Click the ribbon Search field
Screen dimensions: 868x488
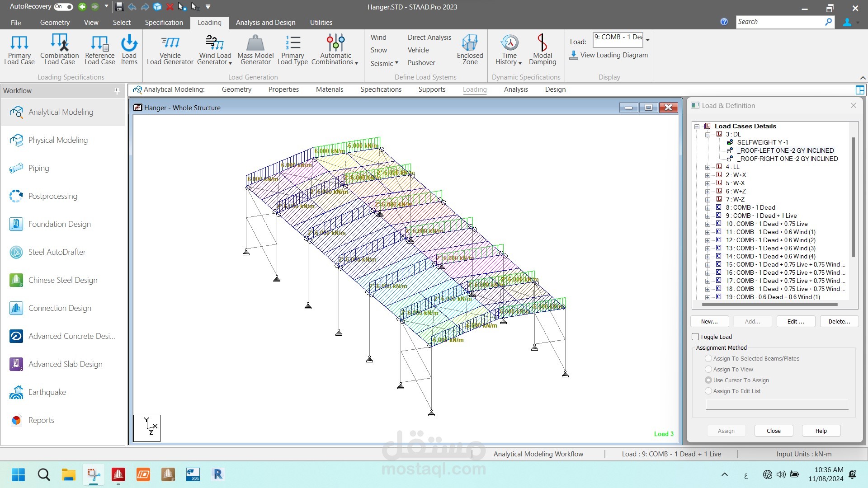(780, 22)
